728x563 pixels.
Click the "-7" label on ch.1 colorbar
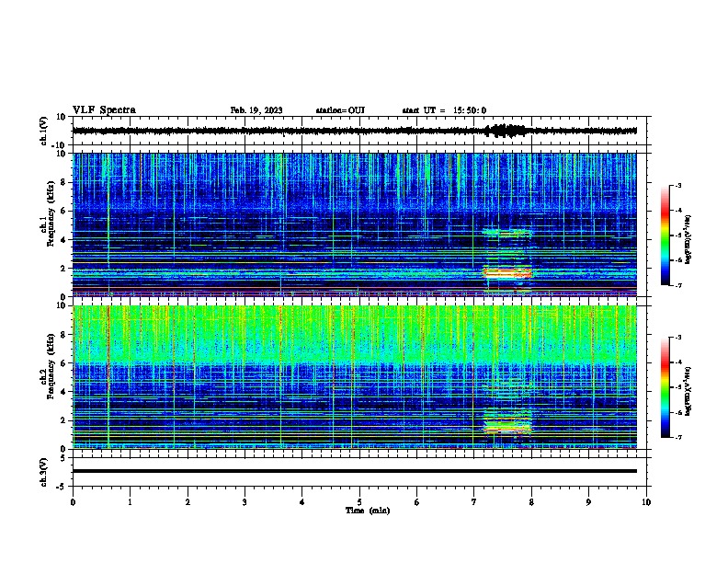(677, 285)
